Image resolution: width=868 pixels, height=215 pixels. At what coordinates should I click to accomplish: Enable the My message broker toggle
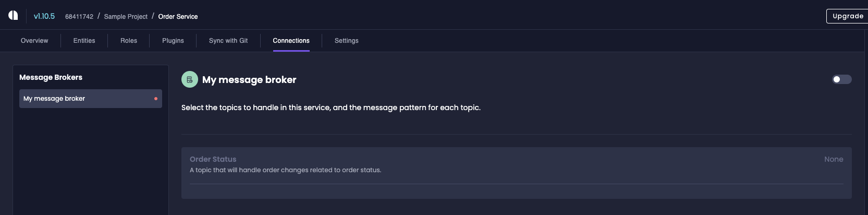(x=841, y=79)
